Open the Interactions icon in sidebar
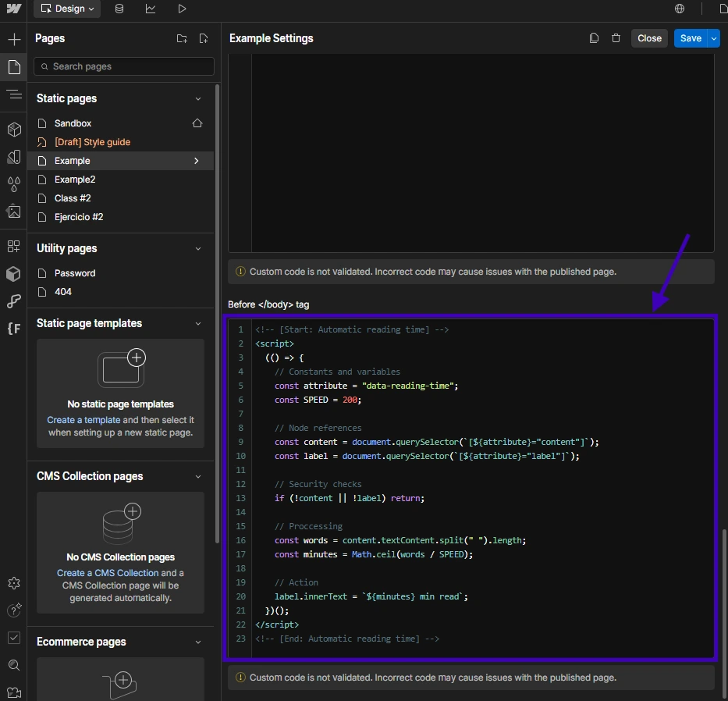Image resolution: width=728 pixels, height=701 pixels. [14, 301]
